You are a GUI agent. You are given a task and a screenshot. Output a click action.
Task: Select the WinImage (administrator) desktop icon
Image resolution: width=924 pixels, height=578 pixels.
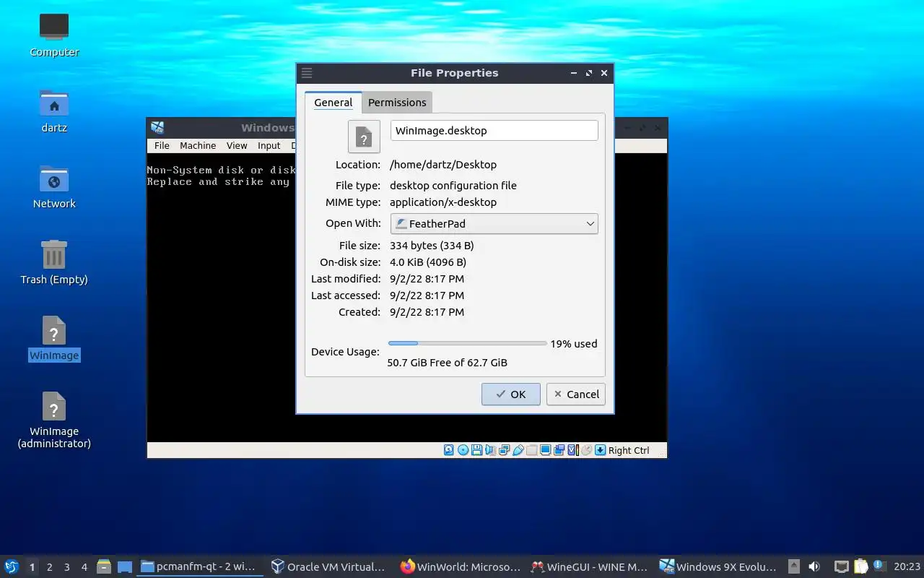[x=54, y=406]
